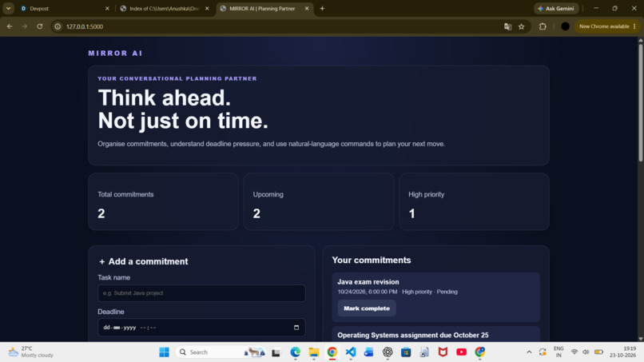The image size is (644, 362).
Task: Open ChatGPT app from the taskbar
Action: coord(388,352)
